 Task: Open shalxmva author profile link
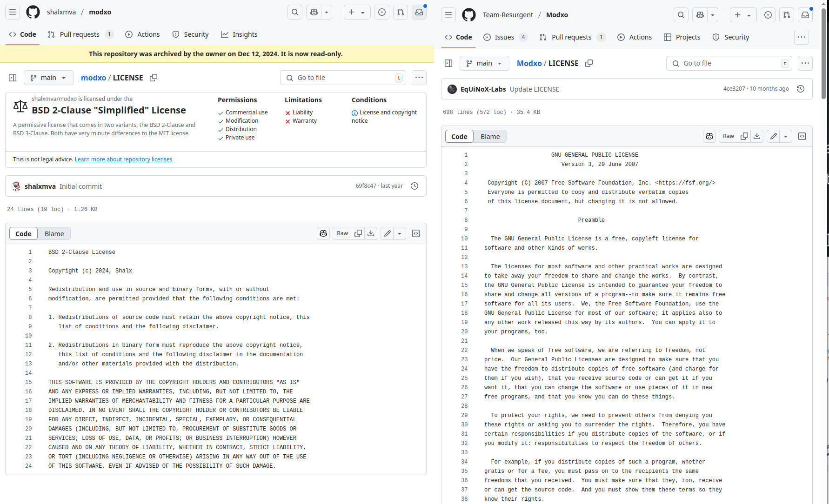tap(40, 186)
